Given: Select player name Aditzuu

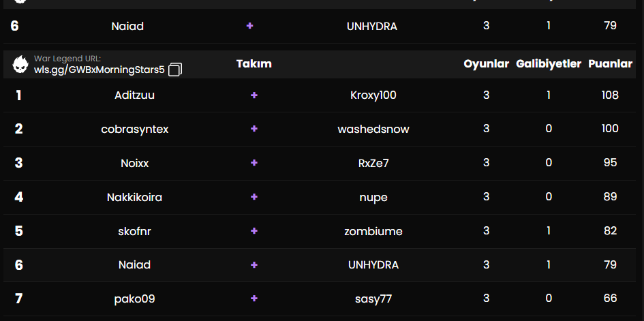Looking at the screenshot, I should (x=135, y=95).
